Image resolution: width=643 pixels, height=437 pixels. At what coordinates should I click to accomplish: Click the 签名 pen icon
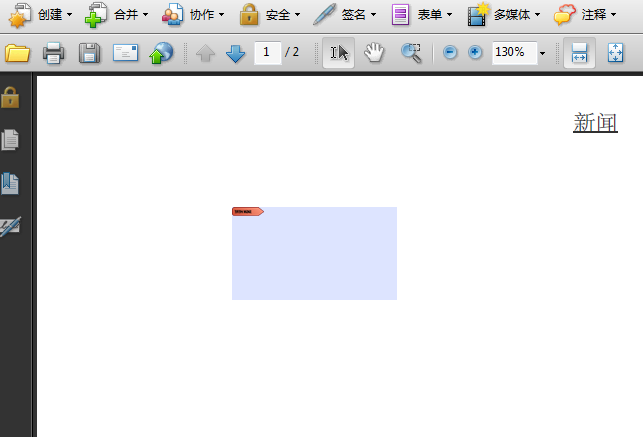(x=325, y=15)
